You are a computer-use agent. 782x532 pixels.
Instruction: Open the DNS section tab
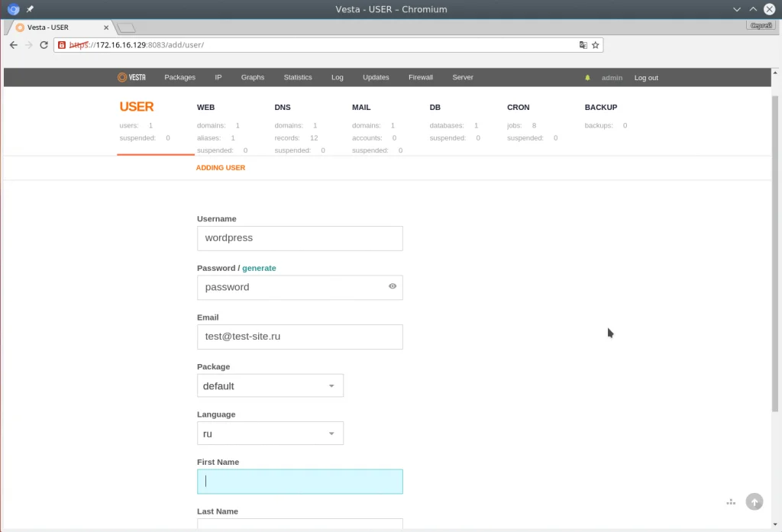pos(283,108)
